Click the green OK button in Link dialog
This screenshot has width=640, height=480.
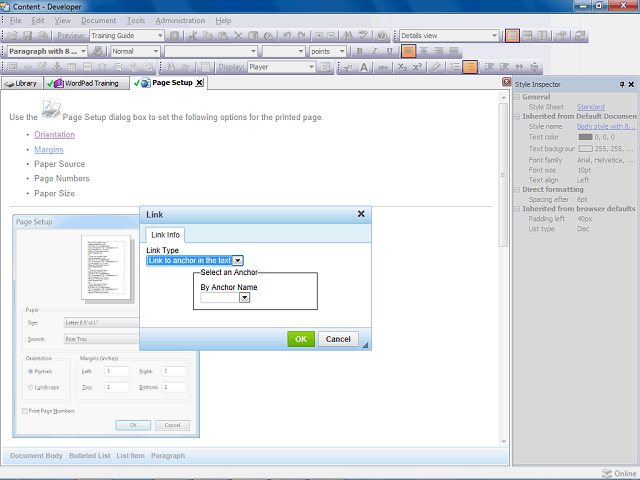tap(301, 339)
